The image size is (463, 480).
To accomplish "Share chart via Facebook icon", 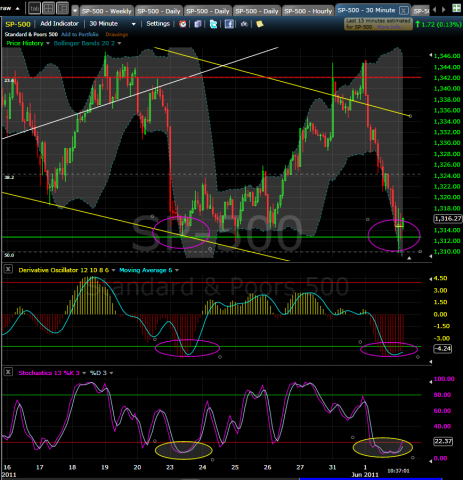I will coord(229,24).
